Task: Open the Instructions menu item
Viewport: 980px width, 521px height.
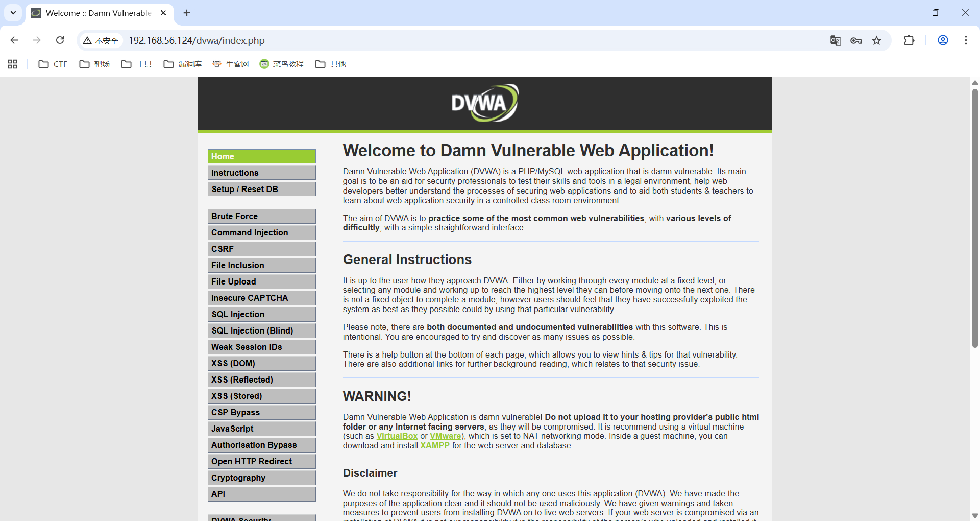Action: pyautogui.click(x=262, y=173)
